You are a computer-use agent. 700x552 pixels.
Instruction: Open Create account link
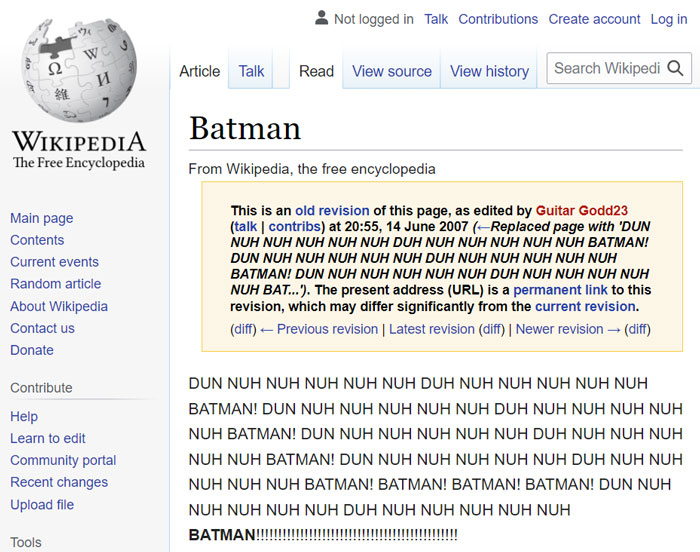pos(593,19)
